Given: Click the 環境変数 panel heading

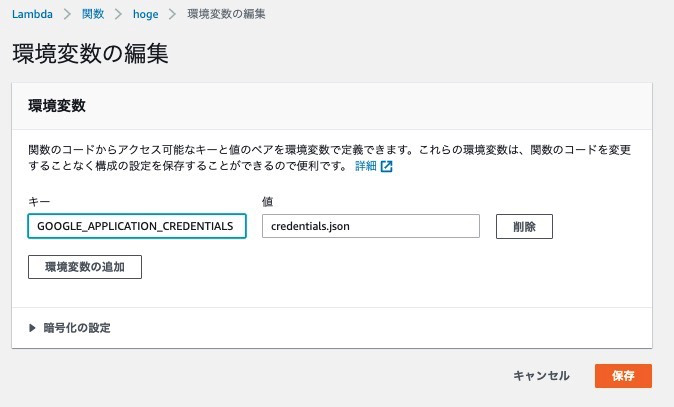Looking at the screenshot, I should [57, 106].
